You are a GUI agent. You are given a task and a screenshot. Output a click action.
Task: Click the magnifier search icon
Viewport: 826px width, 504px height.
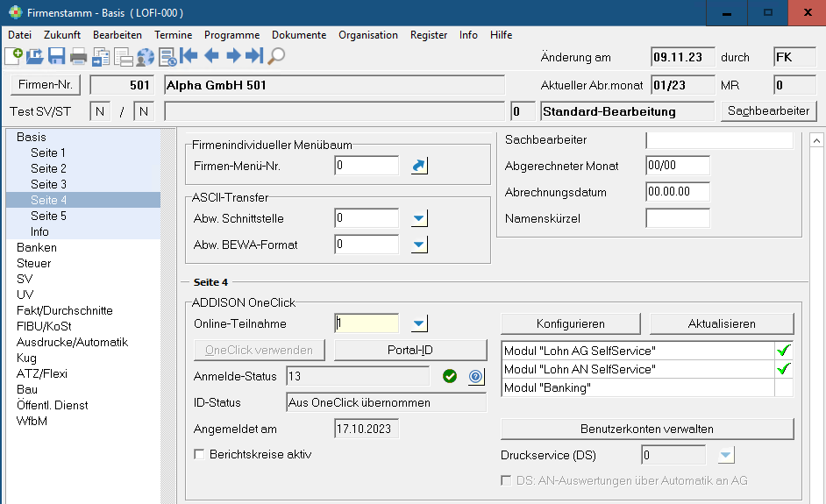point(276,56)
